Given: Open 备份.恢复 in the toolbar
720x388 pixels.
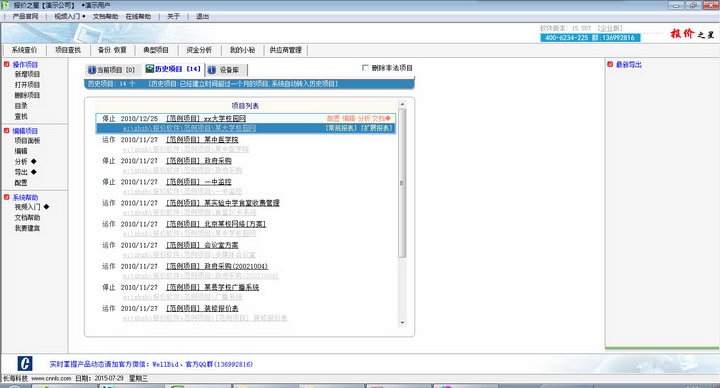Looking at the screenshot, I should point(112,50).
